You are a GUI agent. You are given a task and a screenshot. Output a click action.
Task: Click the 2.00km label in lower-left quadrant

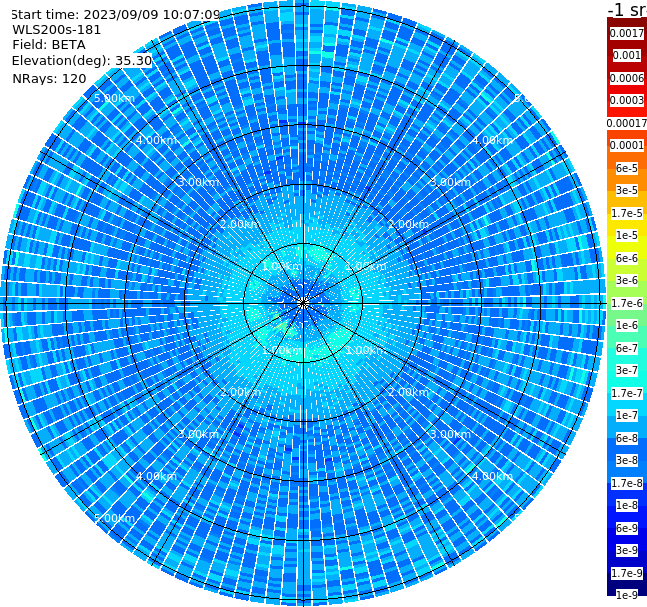point(241,392)
